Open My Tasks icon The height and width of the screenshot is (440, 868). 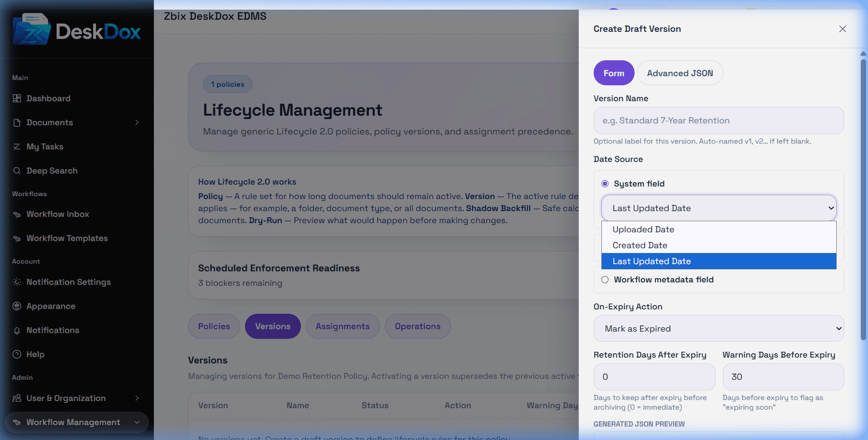(x=17, y=147)
